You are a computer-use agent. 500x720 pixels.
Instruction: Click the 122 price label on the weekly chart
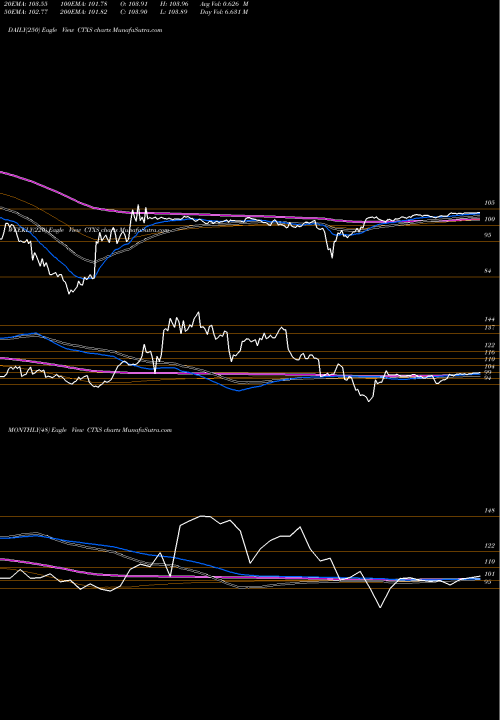pyautogui.click(x=489, y=345)
